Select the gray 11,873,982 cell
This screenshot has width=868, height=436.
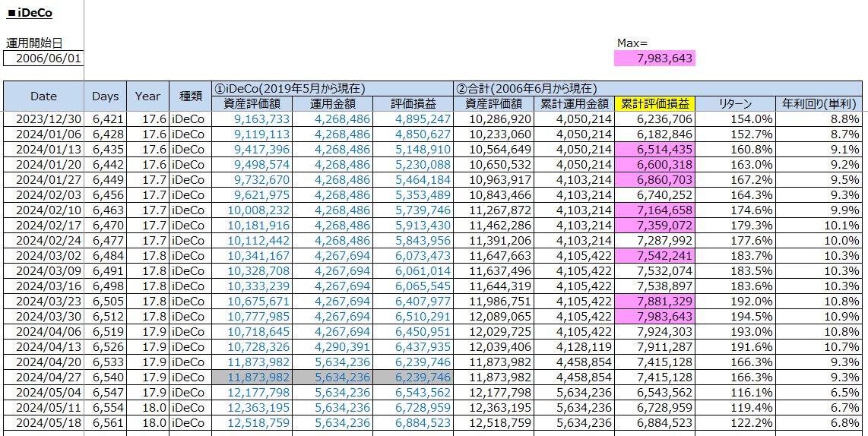[x=252, y=377]
